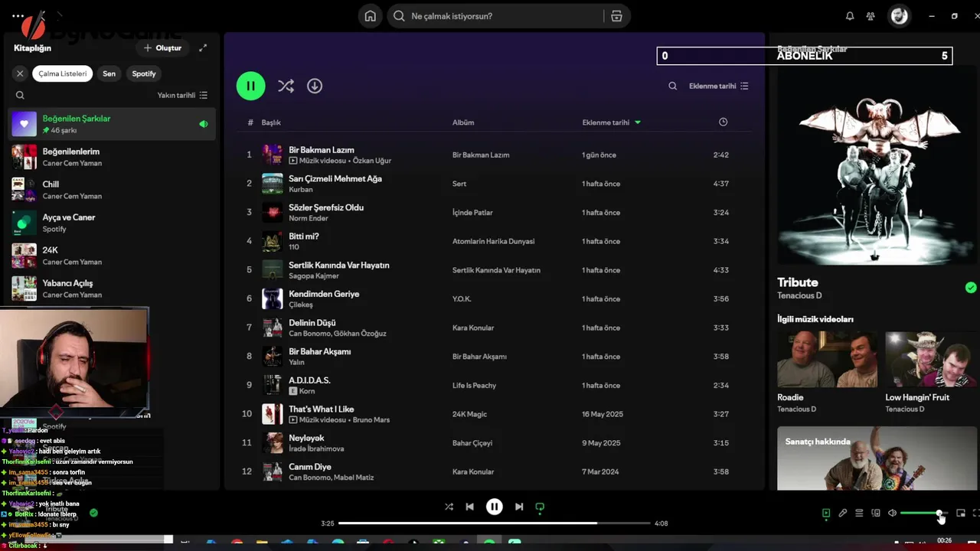Open the play queue icon
Image resolution: width=980 pixels, height=551 pixels.
[x=859, y=513]
